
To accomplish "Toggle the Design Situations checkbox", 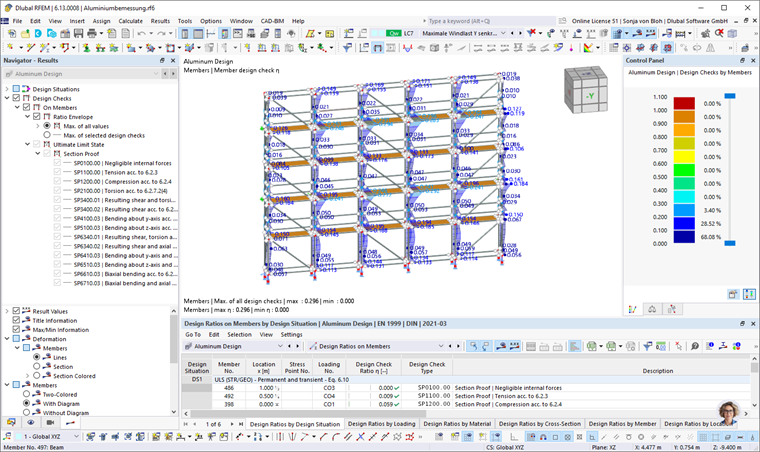I will (x=17, y=89).
